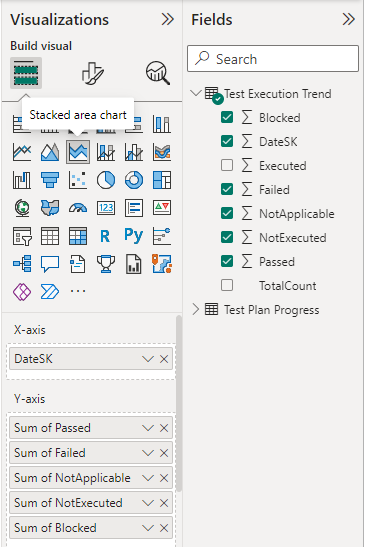Switch to Build visual tab
Screen dimensions: 365x548
pos(26,73)
